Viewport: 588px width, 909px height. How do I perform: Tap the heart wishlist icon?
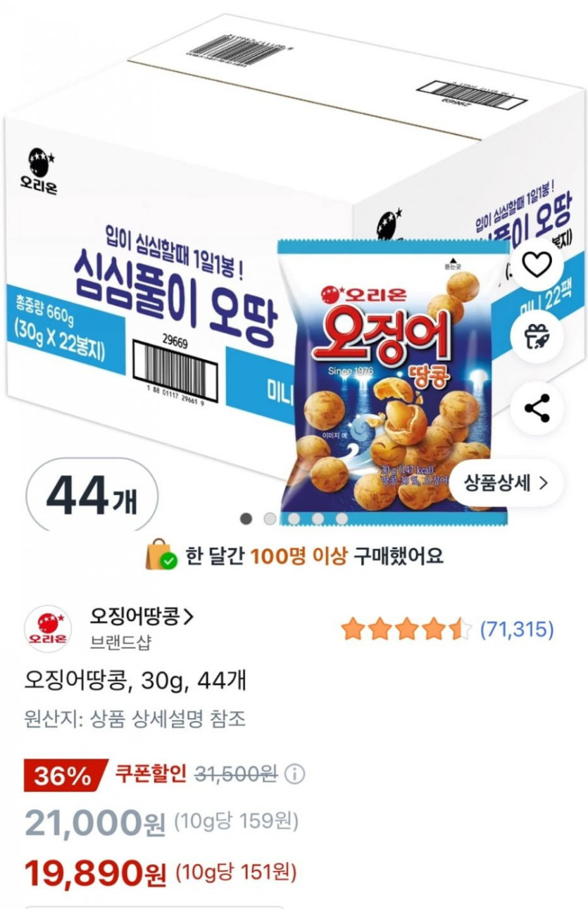click(x=537, y=264)
